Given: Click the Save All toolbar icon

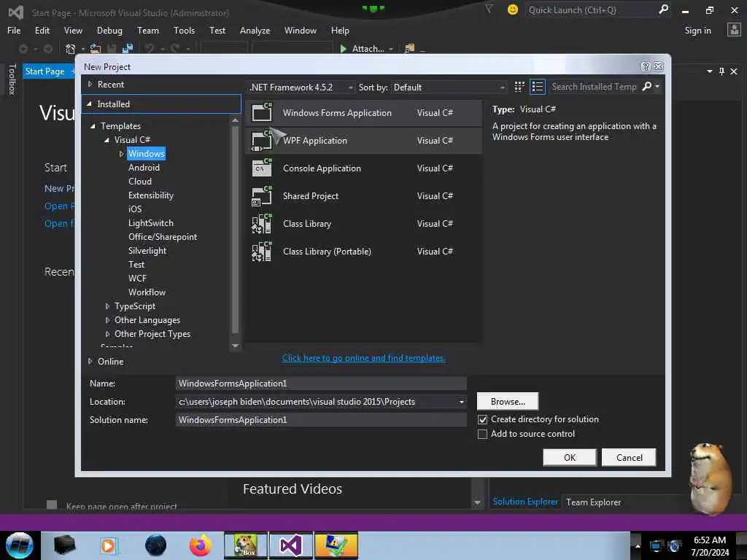Looking at the screenshot, I should click(128, 49).
